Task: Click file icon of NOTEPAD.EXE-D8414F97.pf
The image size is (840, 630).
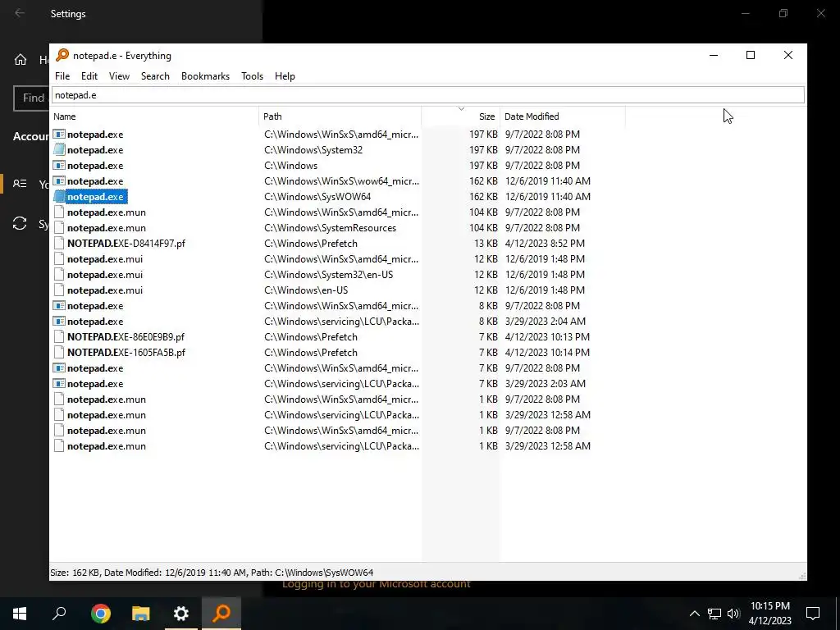Action: (x=59, y=243)
